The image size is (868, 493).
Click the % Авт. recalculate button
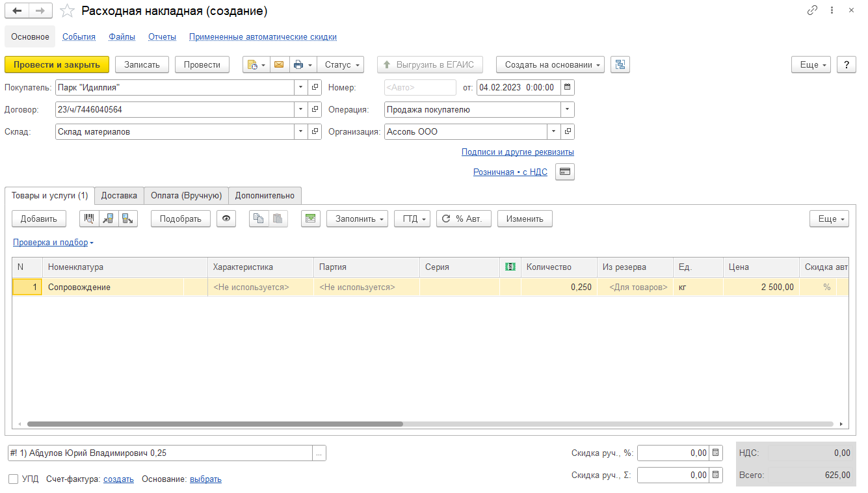pyautogui.click(x=464, y=219)
